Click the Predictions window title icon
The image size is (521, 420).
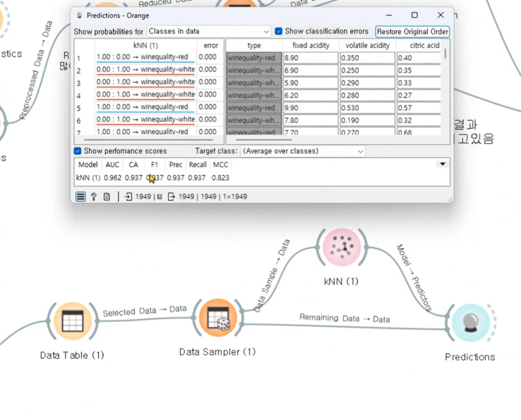[x=79, y=15]
